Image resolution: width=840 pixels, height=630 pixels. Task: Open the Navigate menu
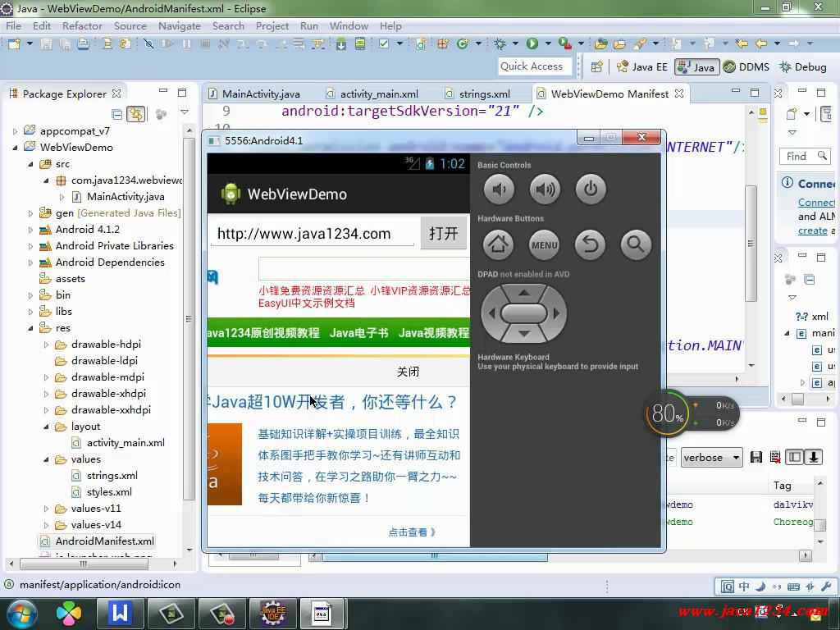[x=180, y=25]
